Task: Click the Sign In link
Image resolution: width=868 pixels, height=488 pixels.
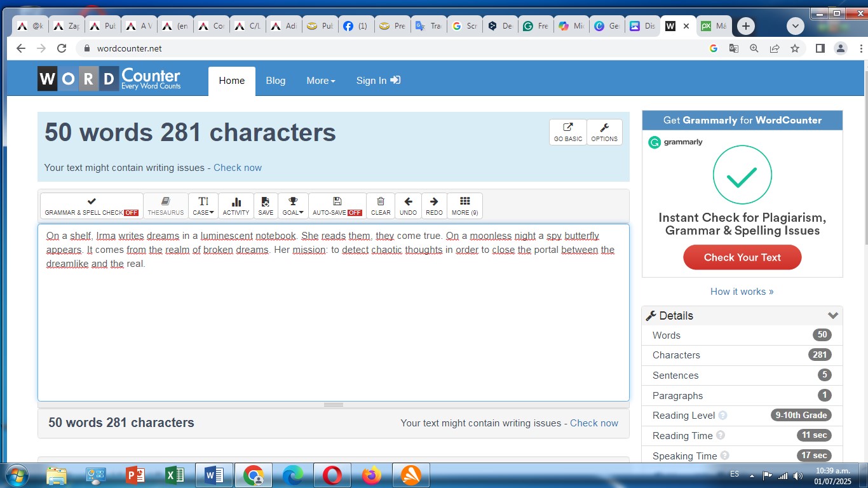Action: point(378,81)
